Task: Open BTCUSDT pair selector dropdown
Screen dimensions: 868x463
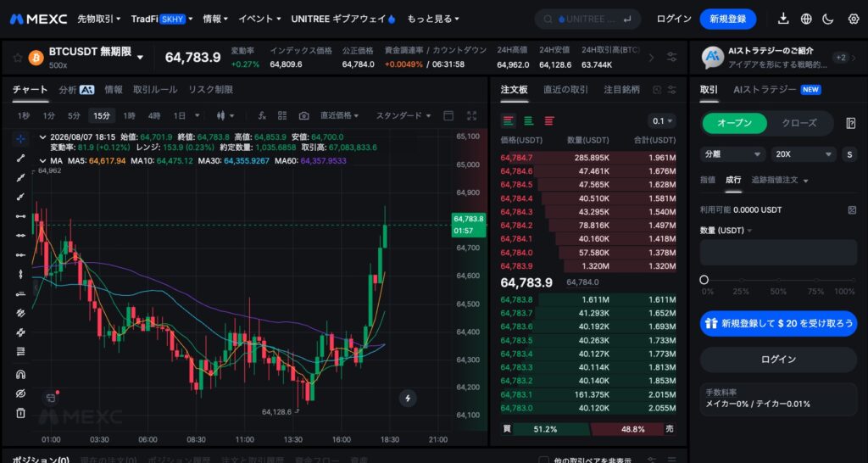Action: tap(140, 57)
